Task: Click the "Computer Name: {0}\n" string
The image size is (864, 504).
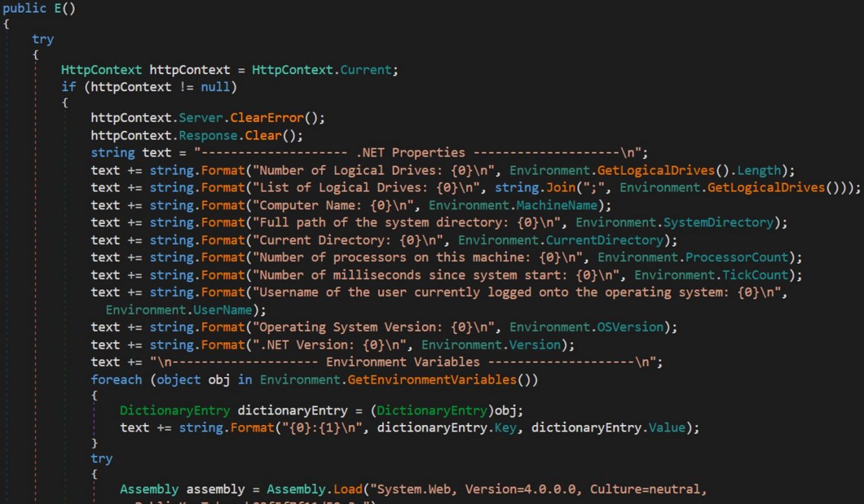Action: pos(333,205)
